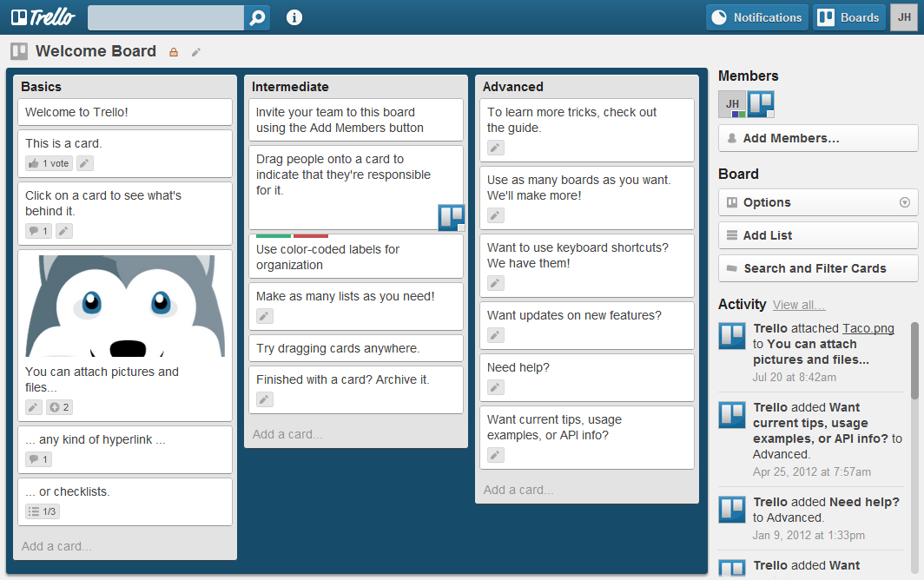Click the 1 vote badge on 'This is a card'
This screenshot has width=924, height=580.
[x=49, y=163]
